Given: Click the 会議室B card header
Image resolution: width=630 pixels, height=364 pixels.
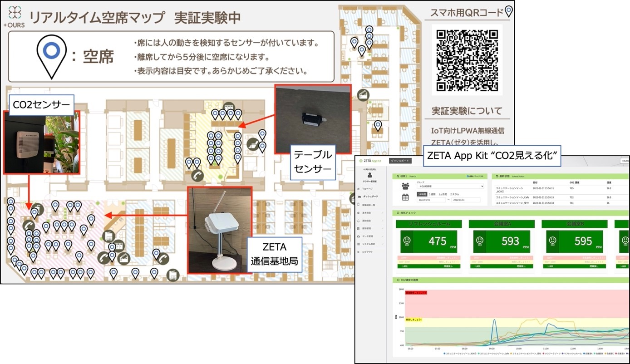Looking at the screenshot, I should (575, 224).
